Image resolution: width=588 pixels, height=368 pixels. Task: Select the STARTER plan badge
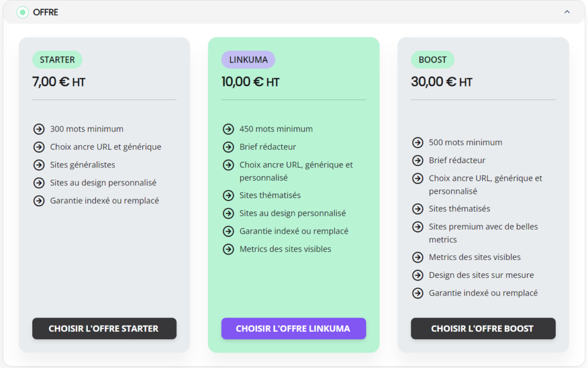pyautogui.click(x=57, y=60)
